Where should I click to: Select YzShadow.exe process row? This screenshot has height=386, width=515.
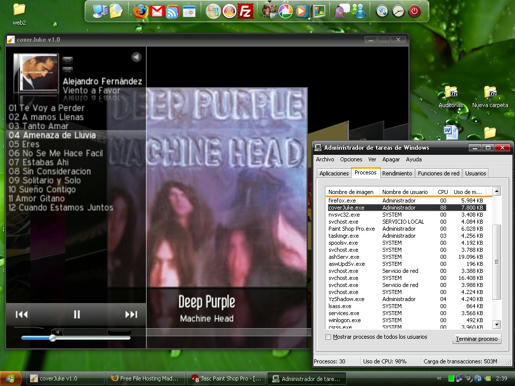point(406,299)
